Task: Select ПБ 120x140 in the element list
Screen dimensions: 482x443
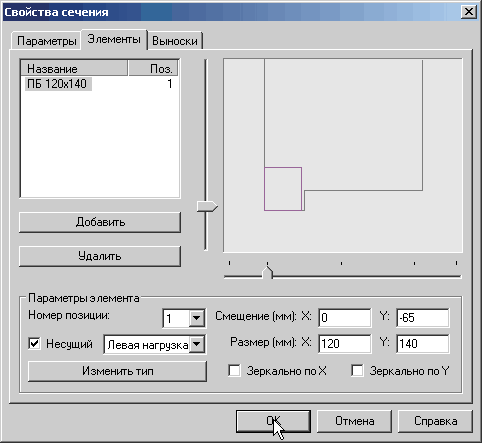Action: 57,84
